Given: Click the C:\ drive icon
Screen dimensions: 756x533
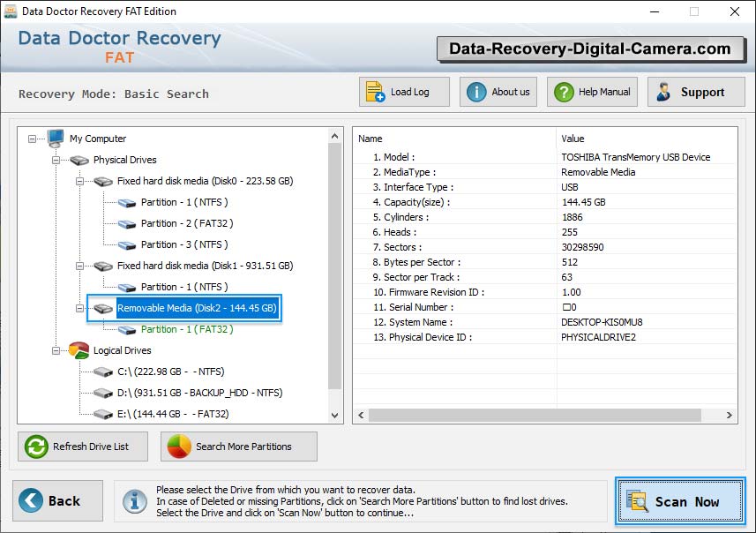Looking at the screenshot, I should pyautogui.click(x=103, y=372).
